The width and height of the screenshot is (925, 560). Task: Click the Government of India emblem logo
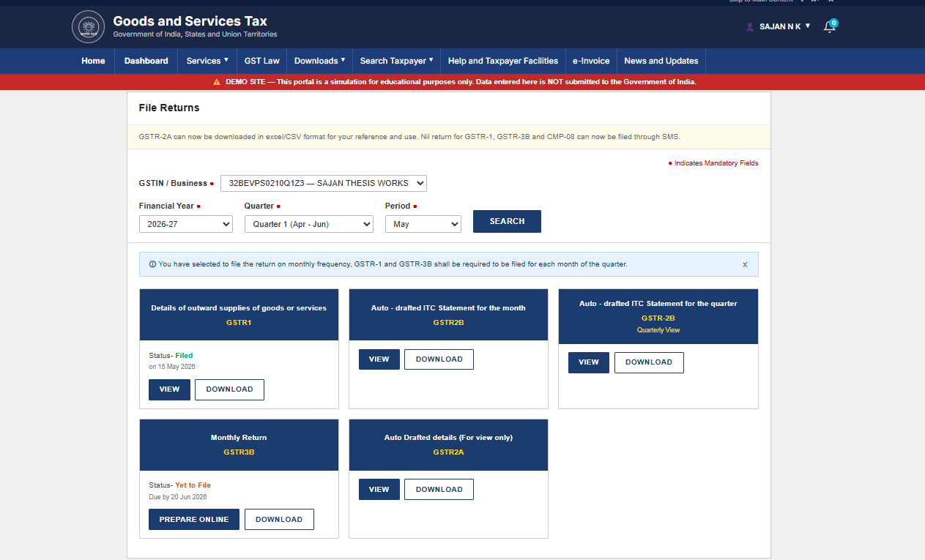click(x=88, y=27)
